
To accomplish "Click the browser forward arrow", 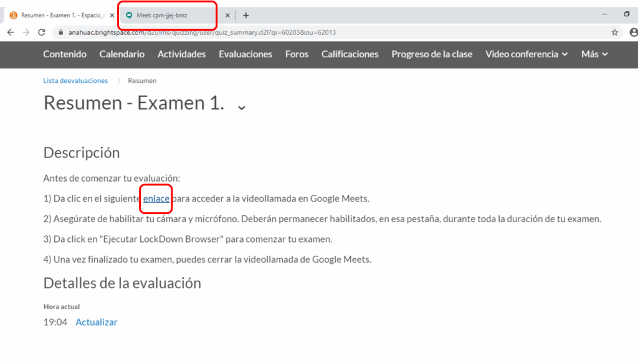I will pyautogui.click(x=26, y=32).
